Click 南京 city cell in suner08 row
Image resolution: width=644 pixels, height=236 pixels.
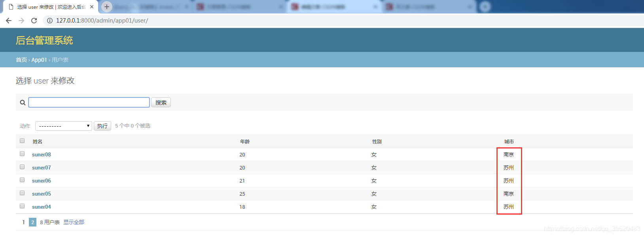[x=509, y=154]
